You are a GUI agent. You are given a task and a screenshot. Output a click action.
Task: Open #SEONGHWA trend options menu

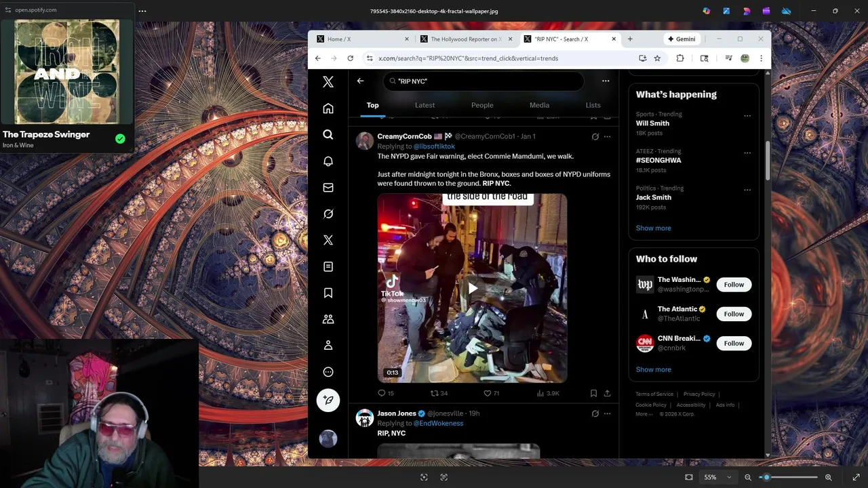(x=747, y=152)
